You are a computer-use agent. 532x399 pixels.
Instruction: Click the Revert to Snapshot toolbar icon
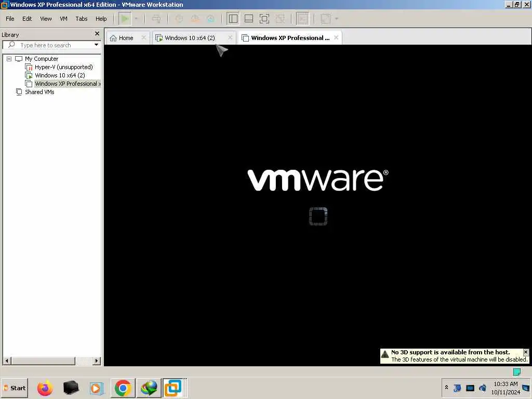[195, 19]
